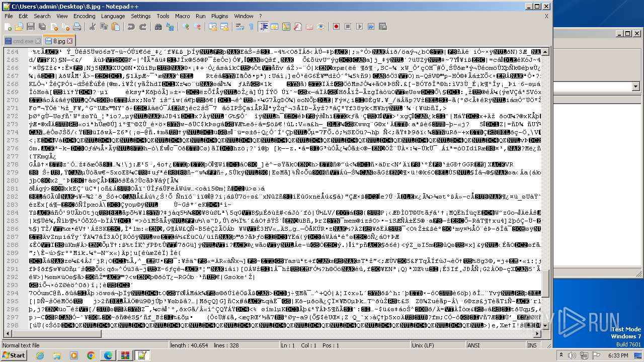Viewport: 644px width, 362px height.
Task: Toggle synchronize horizontal scrolling icon
Action: click(x=224, y=27)
